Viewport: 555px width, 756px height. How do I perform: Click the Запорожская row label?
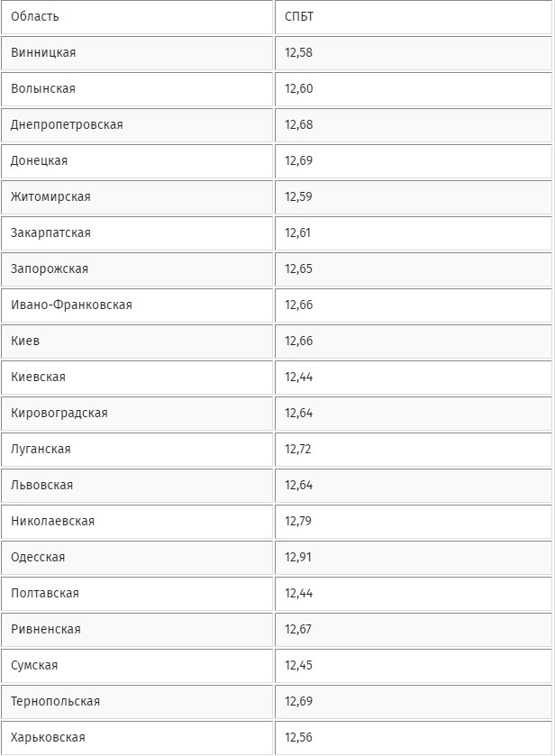coord(50,269)
